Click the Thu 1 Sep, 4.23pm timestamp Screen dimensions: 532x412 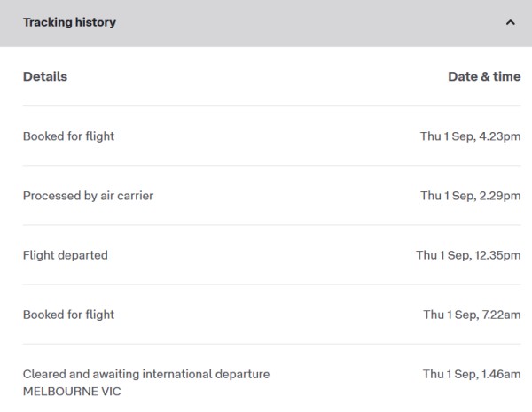(470, 136)
